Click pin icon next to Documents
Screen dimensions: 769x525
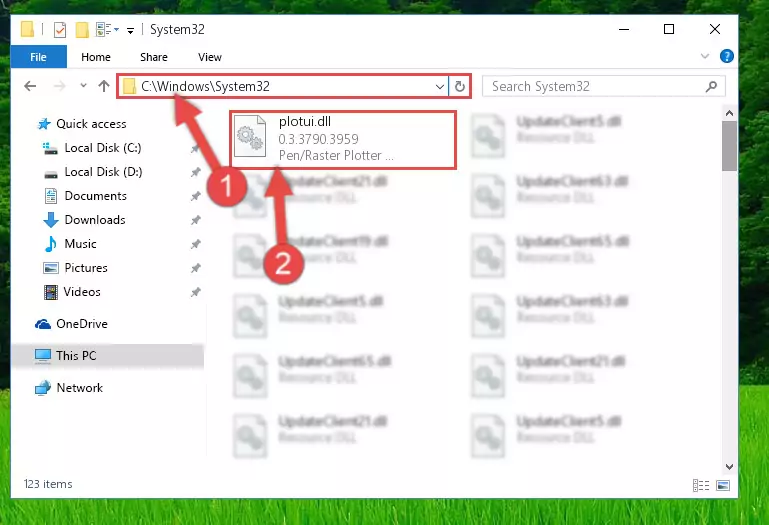point(195,196)
